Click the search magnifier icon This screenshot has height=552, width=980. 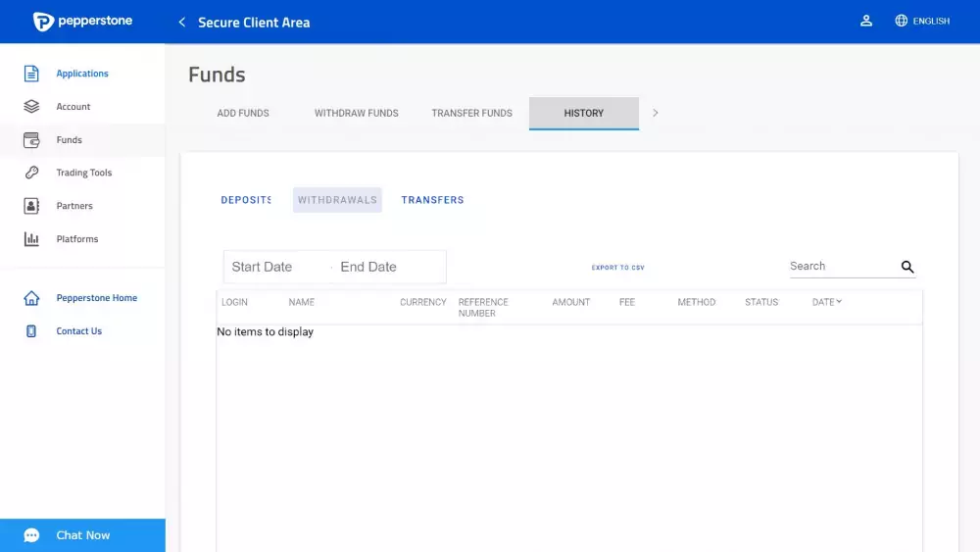906,267
